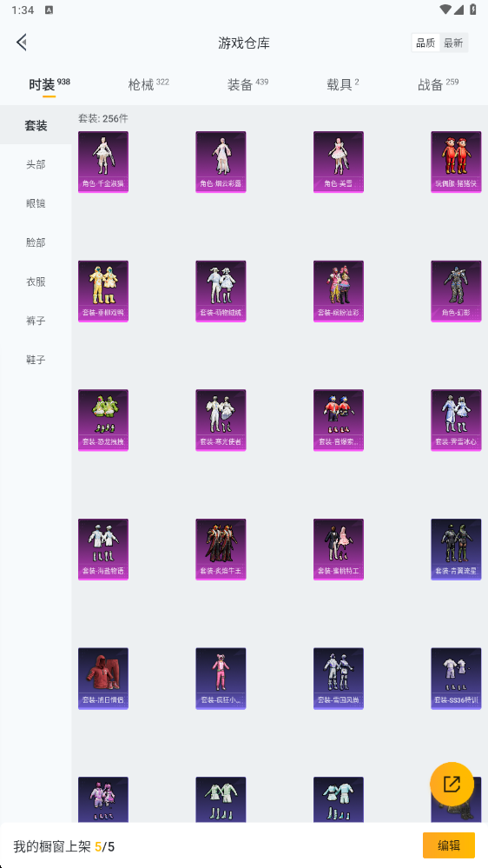Screen dimensions: 488x868
Task: Open the 角色-千金波猫 character thumbnail
Action: click(x=103, y=162)
